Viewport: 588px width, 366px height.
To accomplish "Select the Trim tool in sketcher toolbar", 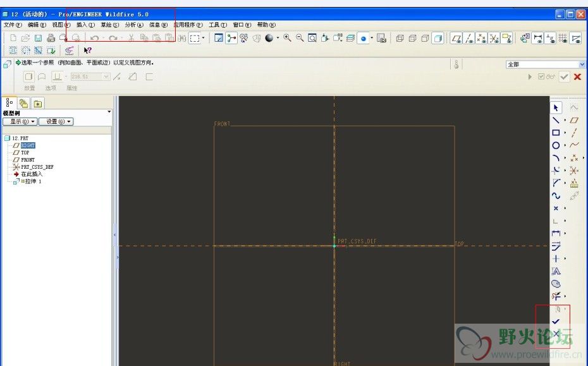I will 556,296.
